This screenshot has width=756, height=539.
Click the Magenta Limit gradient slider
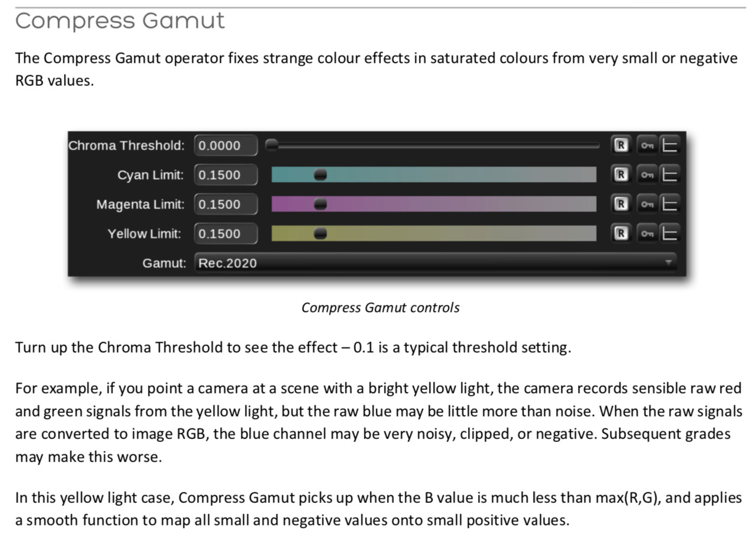pos(434,204)
